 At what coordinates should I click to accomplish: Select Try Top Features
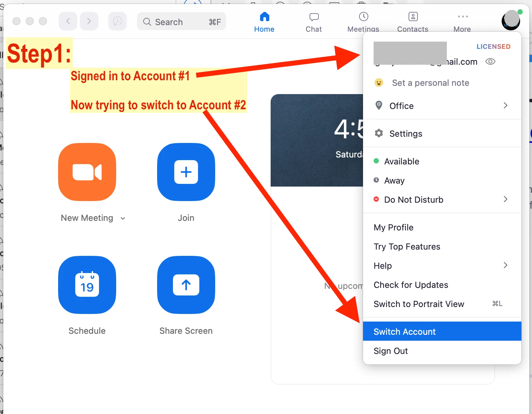pyautogui.click(x=442, y=246)
